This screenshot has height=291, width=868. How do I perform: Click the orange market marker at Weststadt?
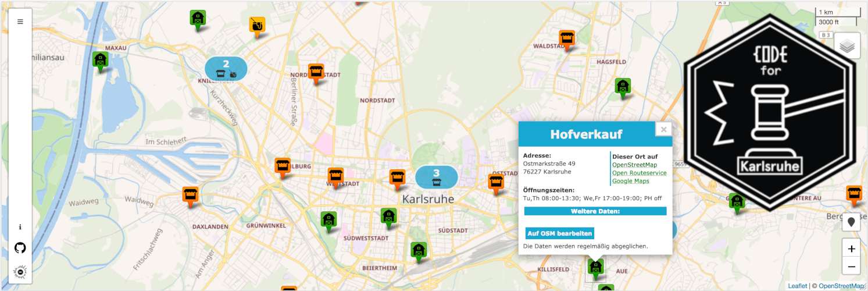(x=335, y=178)
